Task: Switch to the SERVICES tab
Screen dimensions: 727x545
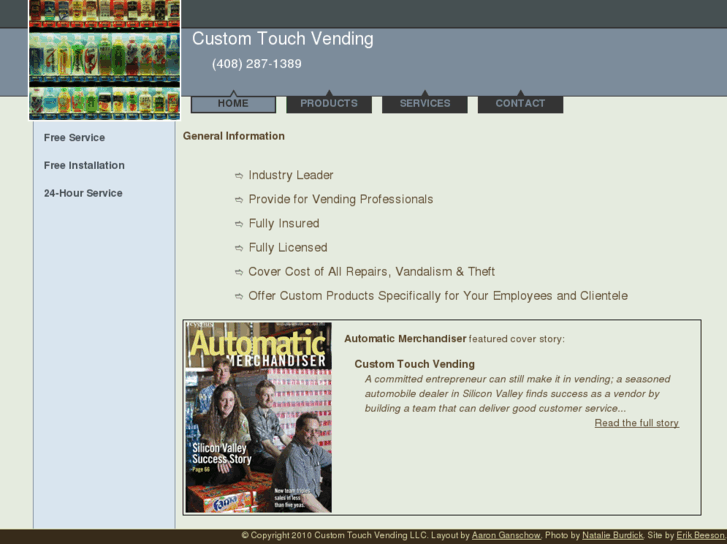Action: [x=425, y=103]
